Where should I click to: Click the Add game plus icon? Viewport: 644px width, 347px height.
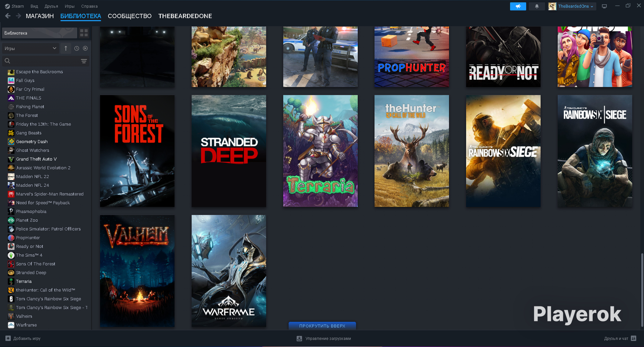(x=8, y=338)
